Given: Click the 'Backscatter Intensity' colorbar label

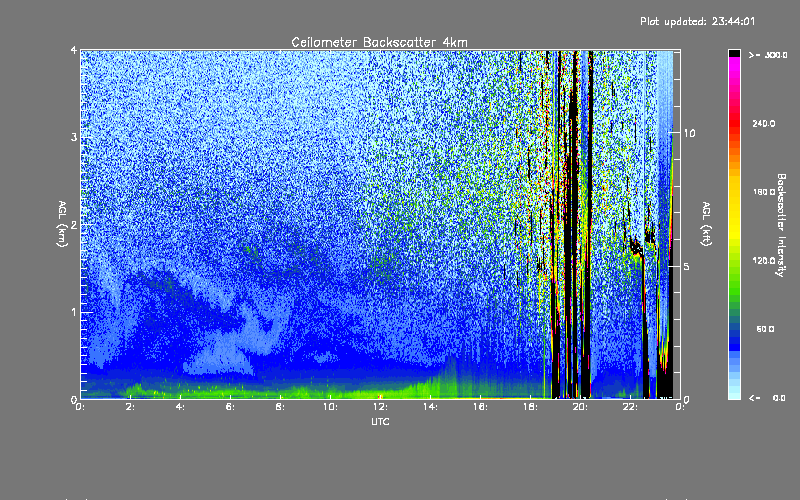Looking at the screenshot, I should tap(780, 225).
